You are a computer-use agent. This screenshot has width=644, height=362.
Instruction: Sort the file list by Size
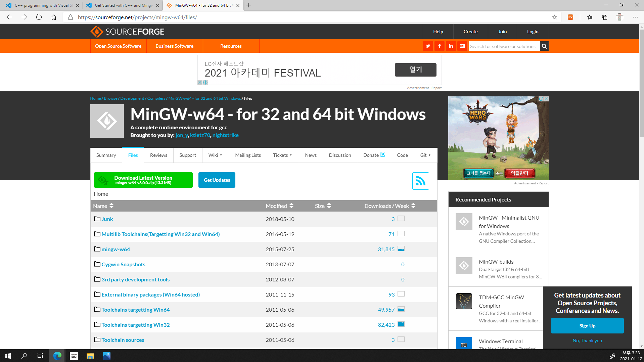323,206
